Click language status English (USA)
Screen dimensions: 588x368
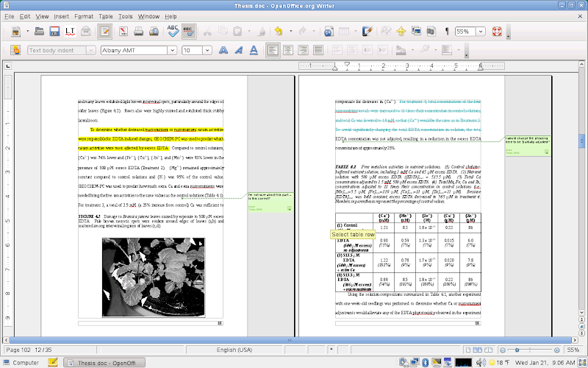point(234,350)
